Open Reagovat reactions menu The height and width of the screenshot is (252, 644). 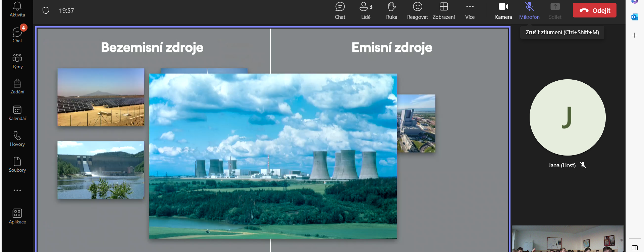[417, 11]
